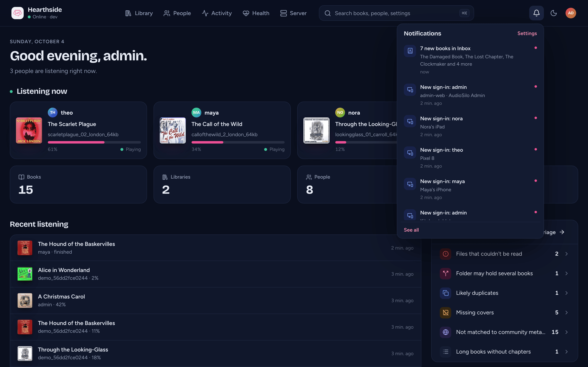
Task: Click the Hearthside logo icon
Action: [x=18, y=13]
